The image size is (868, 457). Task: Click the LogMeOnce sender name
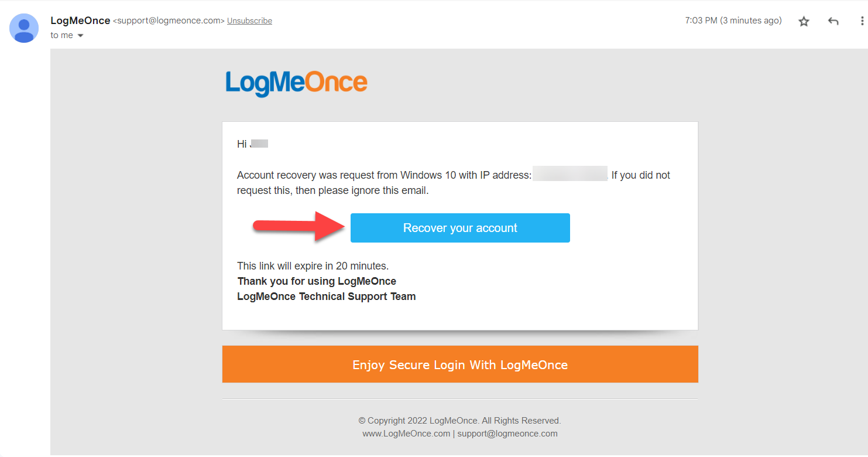[80, 21]
